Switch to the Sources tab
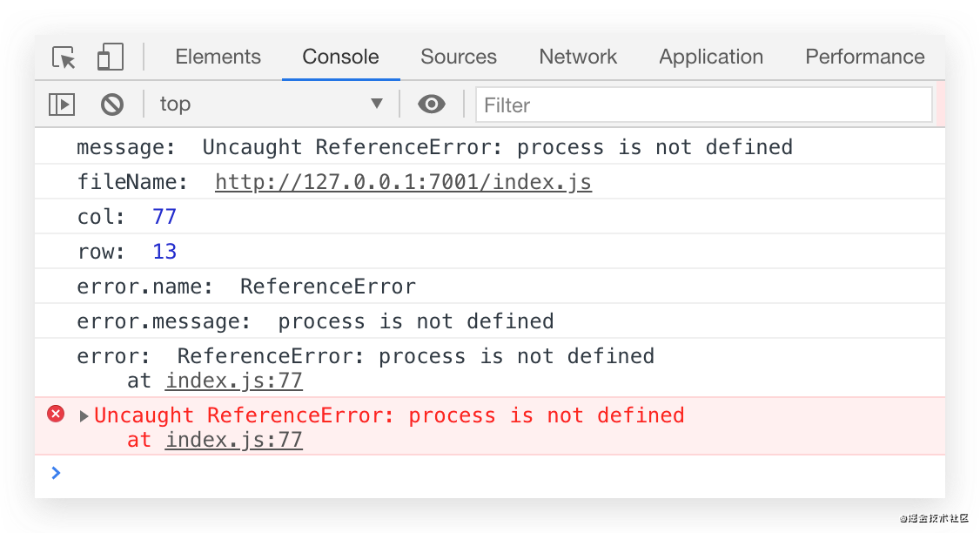980x533 pixels. pyautogui.click(x=458, y=57)
